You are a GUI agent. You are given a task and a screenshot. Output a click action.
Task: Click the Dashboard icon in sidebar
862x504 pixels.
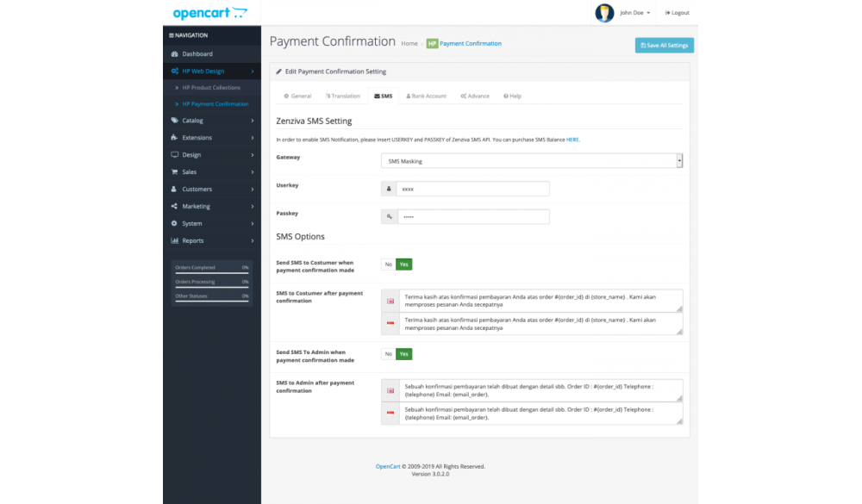click(x=175, y=54)
